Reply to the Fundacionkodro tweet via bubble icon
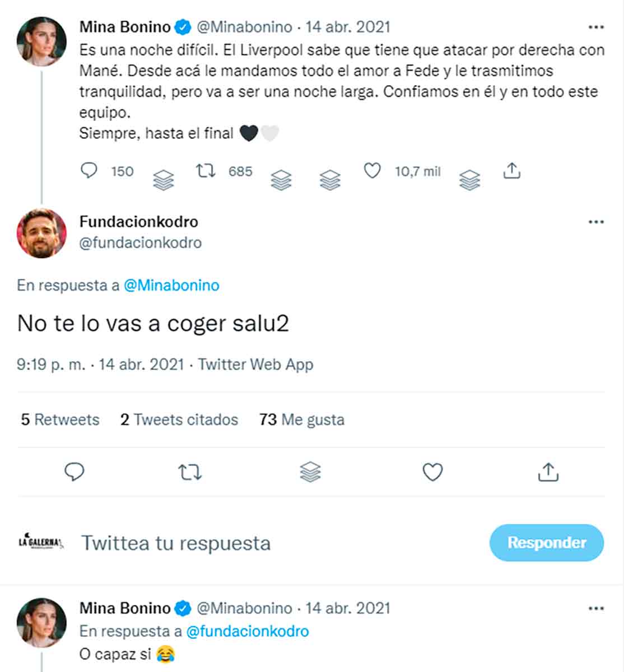Image resolution: width=624 pixels, height=672 pixels. click(74, 472)
